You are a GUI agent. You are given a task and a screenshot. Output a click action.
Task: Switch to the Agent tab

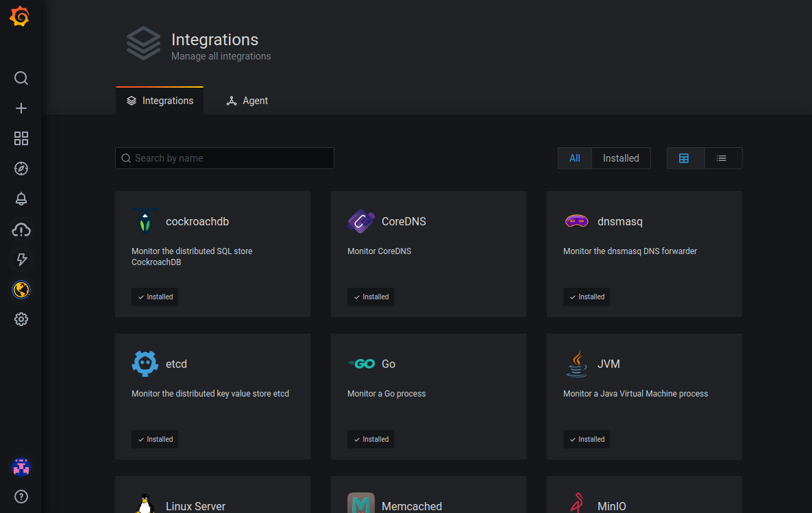click(x=247, y=101)
